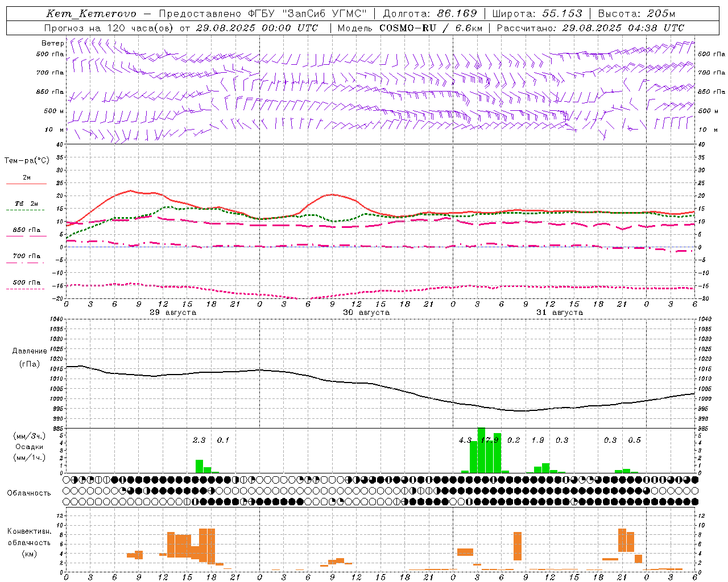Select the dashed line sample under Td 2м
Image resolution: width=728 pixels, height=582 pixels.
(x=26, y=210)
